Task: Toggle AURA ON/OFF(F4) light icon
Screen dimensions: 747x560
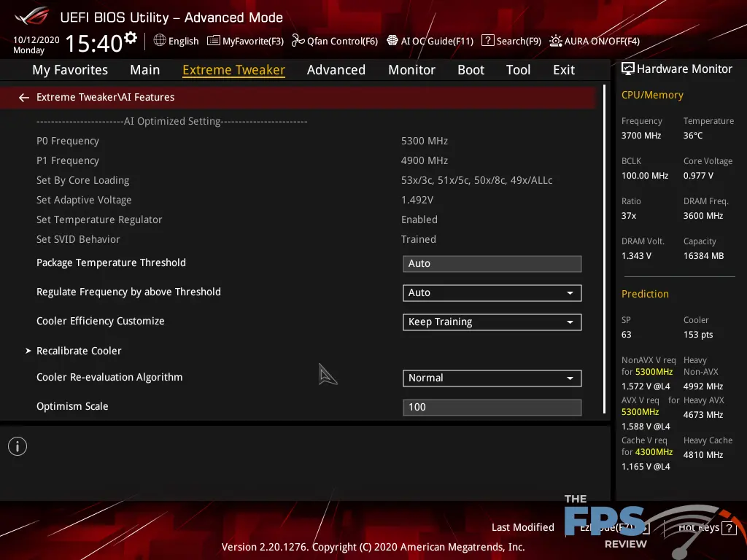Action: 555,41
